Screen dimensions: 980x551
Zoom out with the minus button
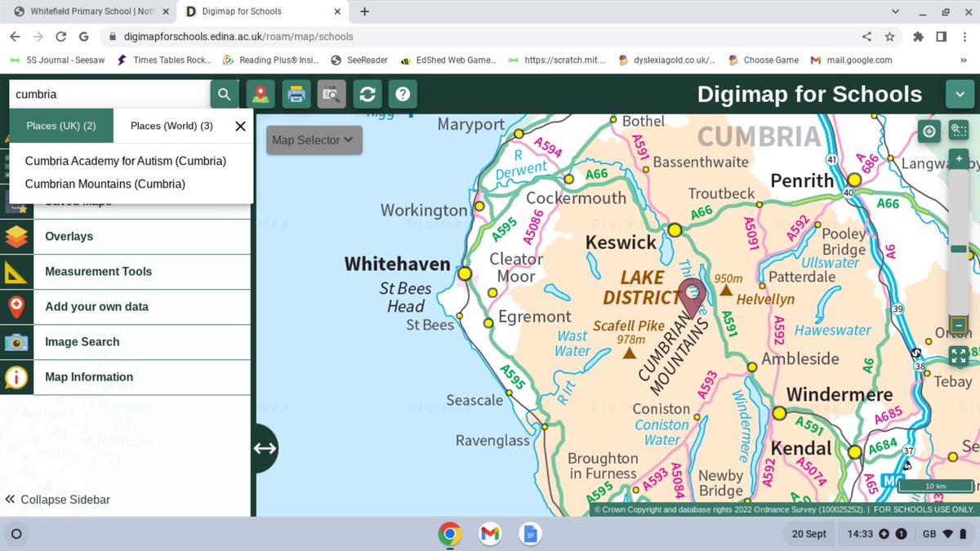pyautogui.click(x=959, y=327)
